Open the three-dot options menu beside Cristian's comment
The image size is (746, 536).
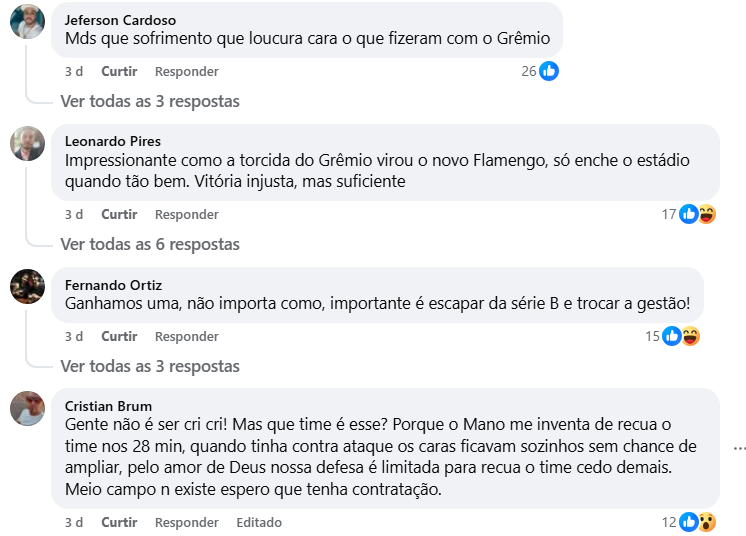point(739,447)
